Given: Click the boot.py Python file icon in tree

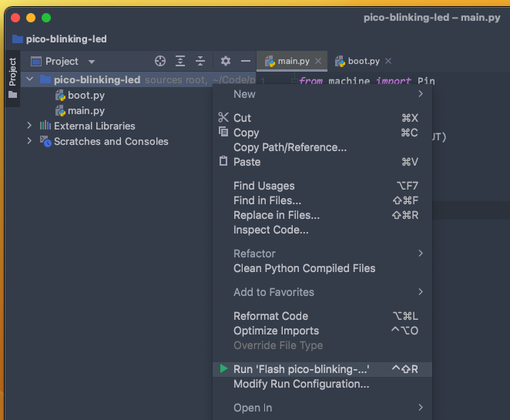Looking at the screenshot, I should (x=60, y=96).
